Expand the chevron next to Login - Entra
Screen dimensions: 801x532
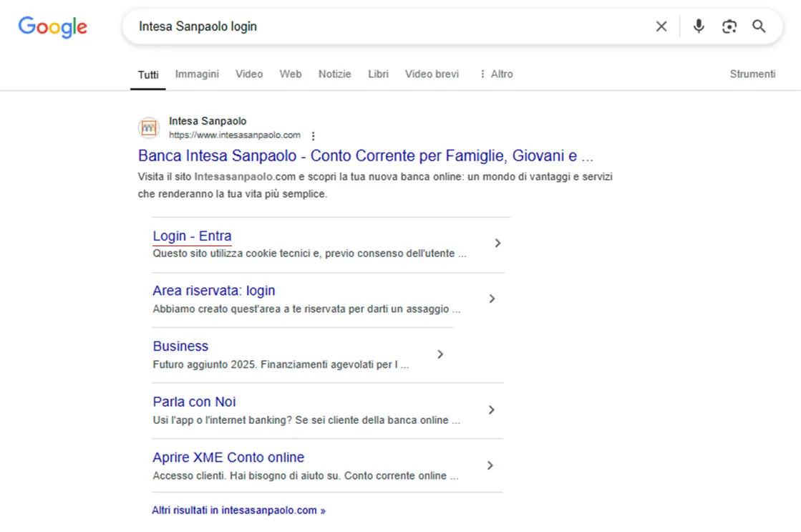point(497,243)
